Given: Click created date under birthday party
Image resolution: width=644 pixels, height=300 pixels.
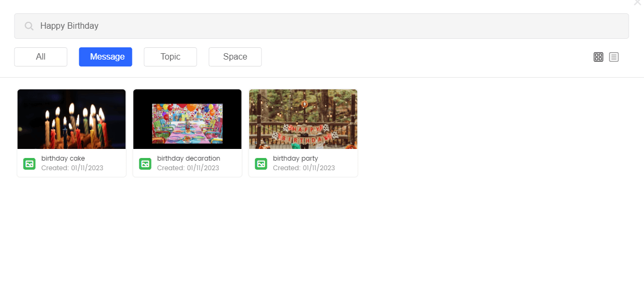Looking at the screenshot, I should pyautogui.click(x=304, y=168).
